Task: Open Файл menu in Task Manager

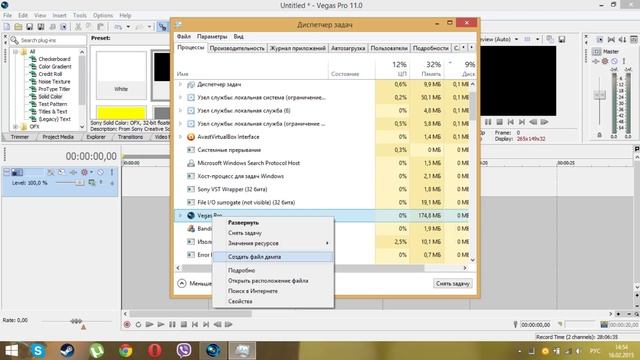Action: pyautogui.click(x=184, y=36)
